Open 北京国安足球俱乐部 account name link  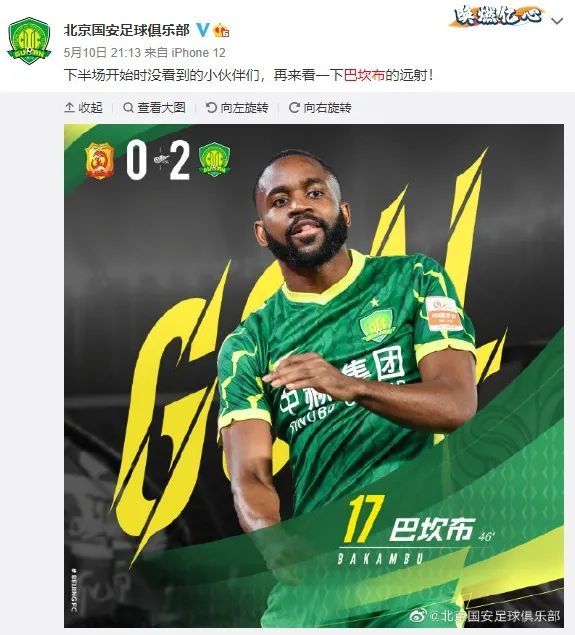click(x=127, y=30)
